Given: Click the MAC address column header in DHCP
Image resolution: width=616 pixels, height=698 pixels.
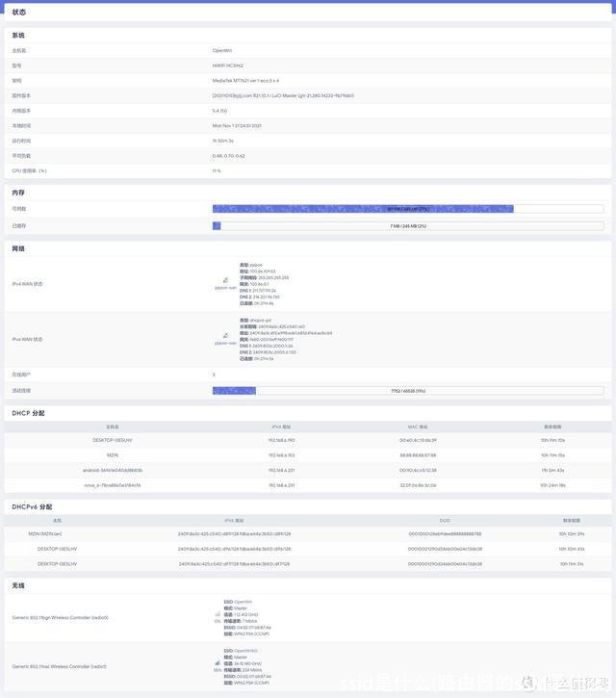Looking at the screenshot, I should (x=420, y=426).
